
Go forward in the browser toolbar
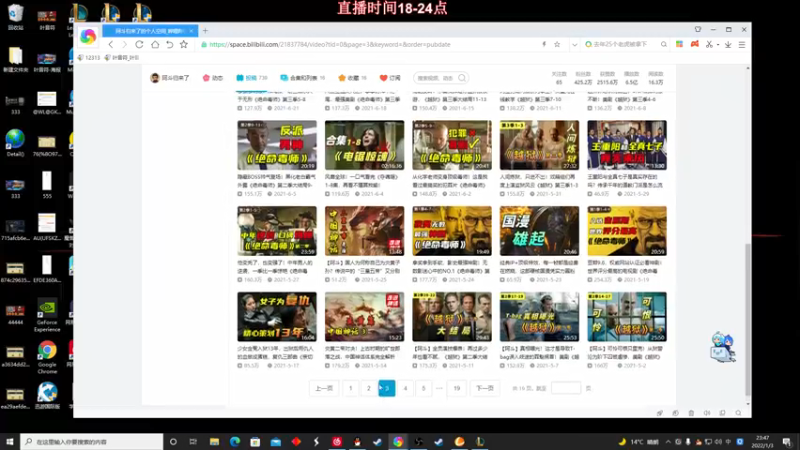(124, 44)
